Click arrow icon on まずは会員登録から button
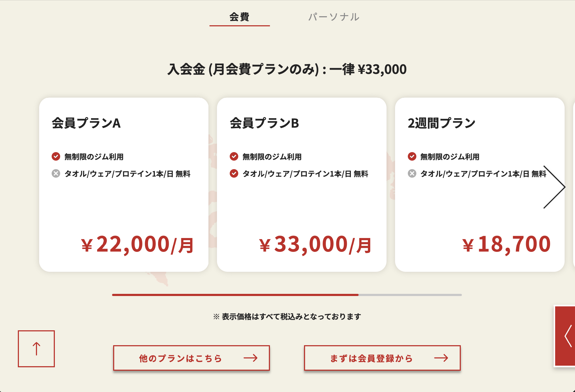The width and height of the screenshot is (575, 392). (x=441, y=358)
